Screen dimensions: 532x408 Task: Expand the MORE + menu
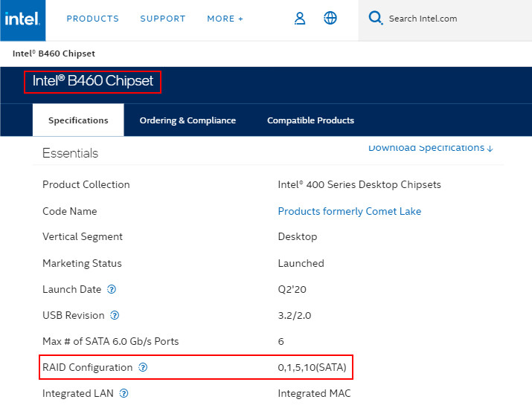click(x=225, y=19)
